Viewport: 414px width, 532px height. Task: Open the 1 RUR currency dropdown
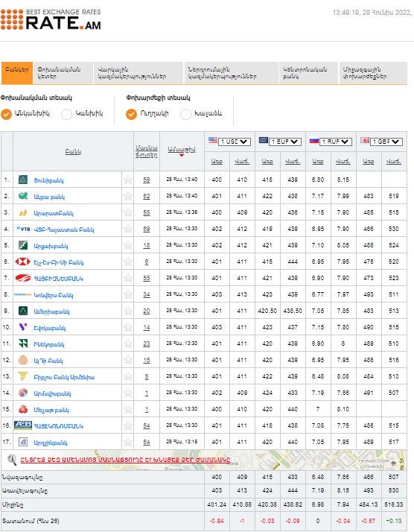pyautogui.click(x=336, y=142)
